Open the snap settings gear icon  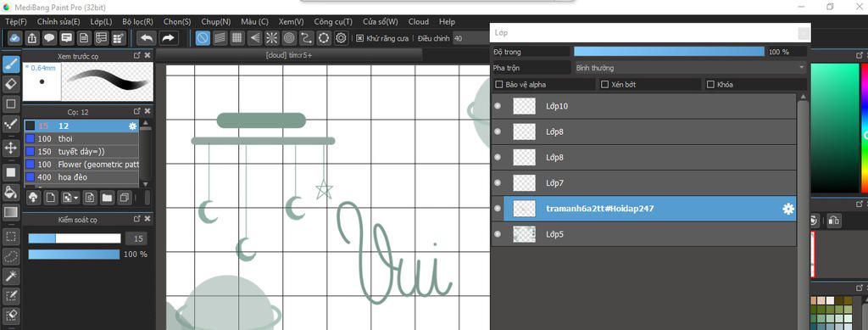341,38
